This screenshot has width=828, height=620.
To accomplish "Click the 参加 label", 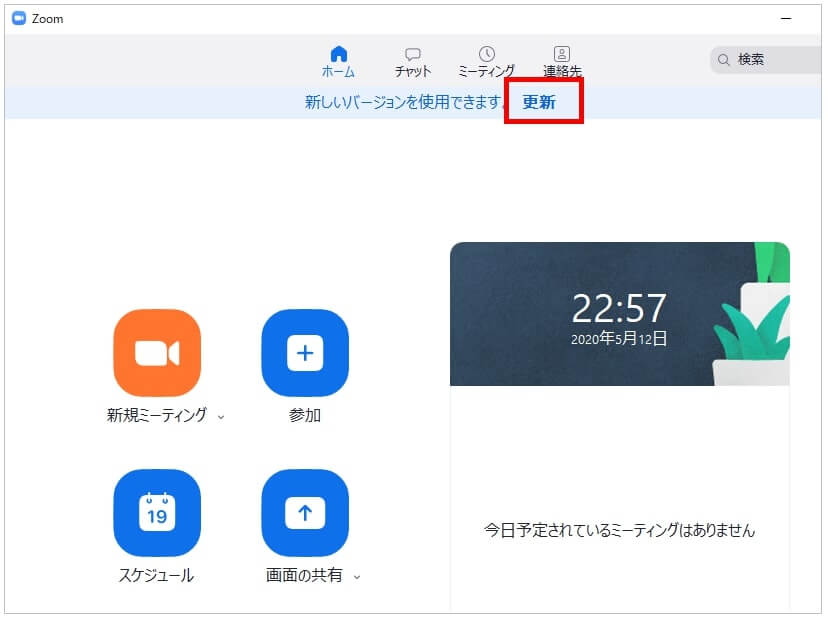I will [x=305, y=415].
